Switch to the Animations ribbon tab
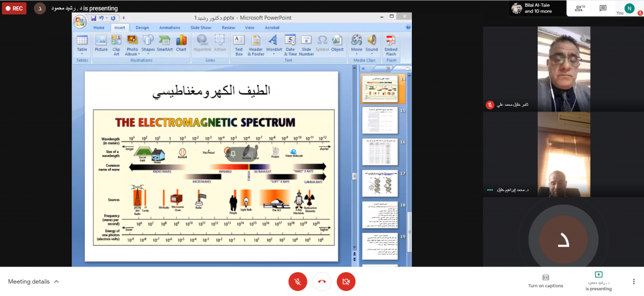Screen dimensions: 644x296 pos(169,28)
